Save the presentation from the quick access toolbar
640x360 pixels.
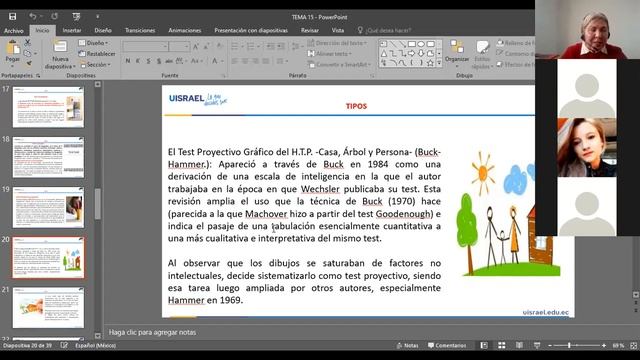tap(13, 16)
